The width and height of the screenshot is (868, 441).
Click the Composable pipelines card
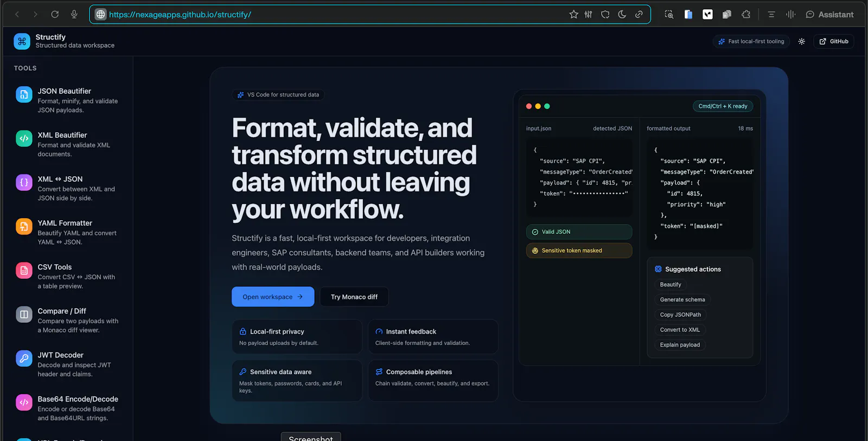[433, 381]
